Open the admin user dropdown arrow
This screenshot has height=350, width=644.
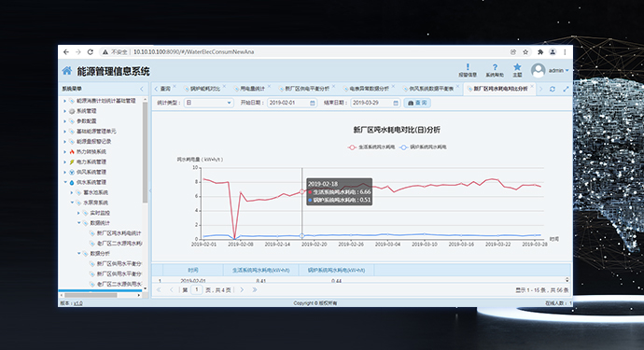[x=567, y=71]
